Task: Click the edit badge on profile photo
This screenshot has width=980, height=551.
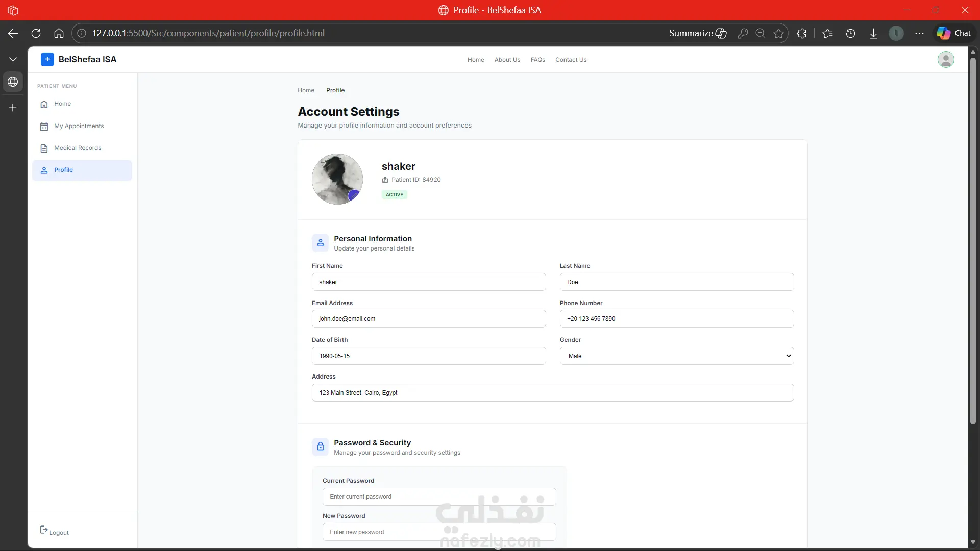Action: click(x=353, y=195)
